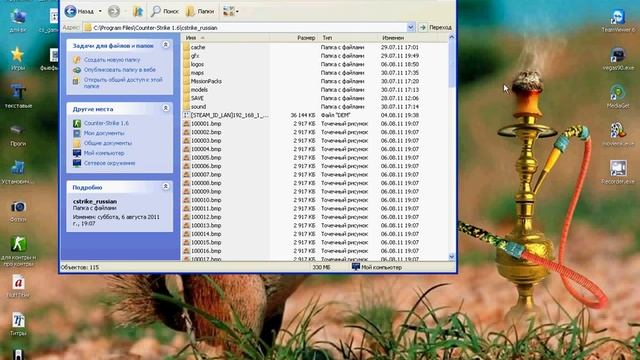Select the Фотки camera desktop icon

pyautogui.click(x=18, y=211)
